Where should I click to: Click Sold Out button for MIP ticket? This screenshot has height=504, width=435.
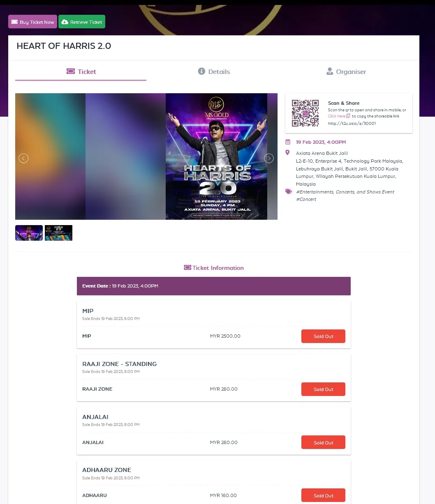tap(323, 336)
